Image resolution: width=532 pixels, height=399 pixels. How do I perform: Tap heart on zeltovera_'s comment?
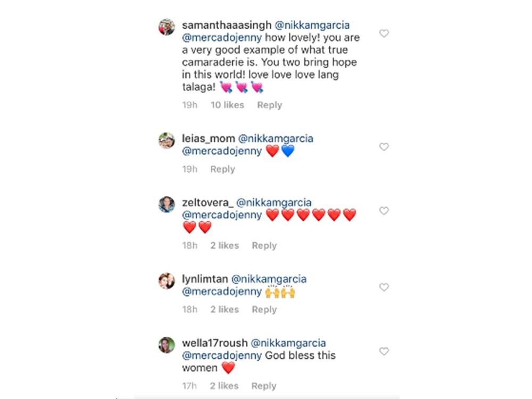tap(384, 211)
